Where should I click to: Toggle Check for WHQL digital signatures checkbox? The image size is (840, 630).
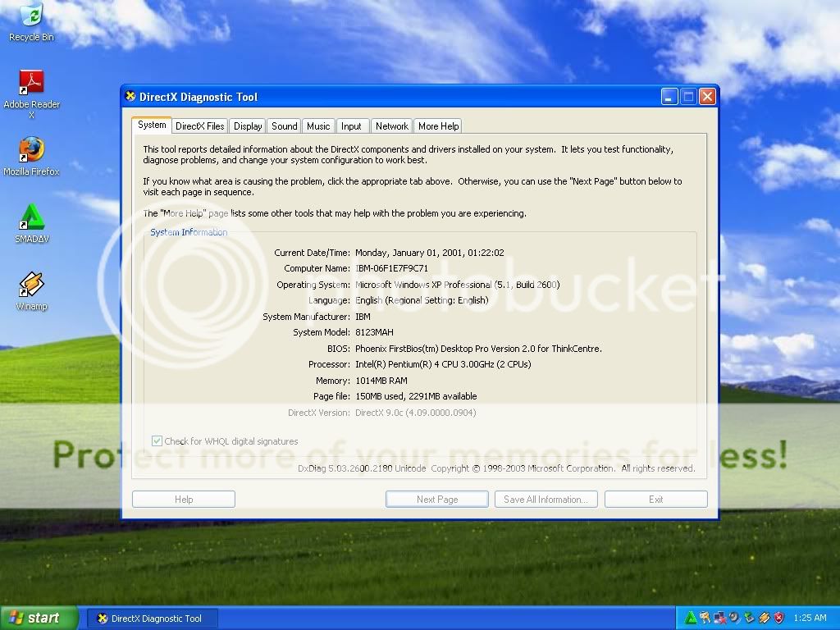(157, 441)
